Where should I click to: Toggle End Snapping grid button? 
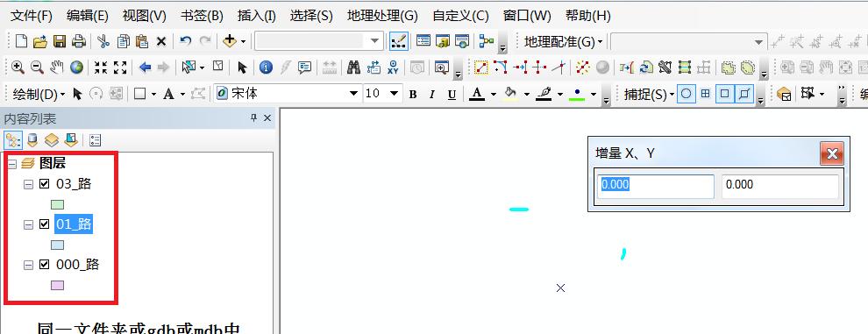pos(705,94)
